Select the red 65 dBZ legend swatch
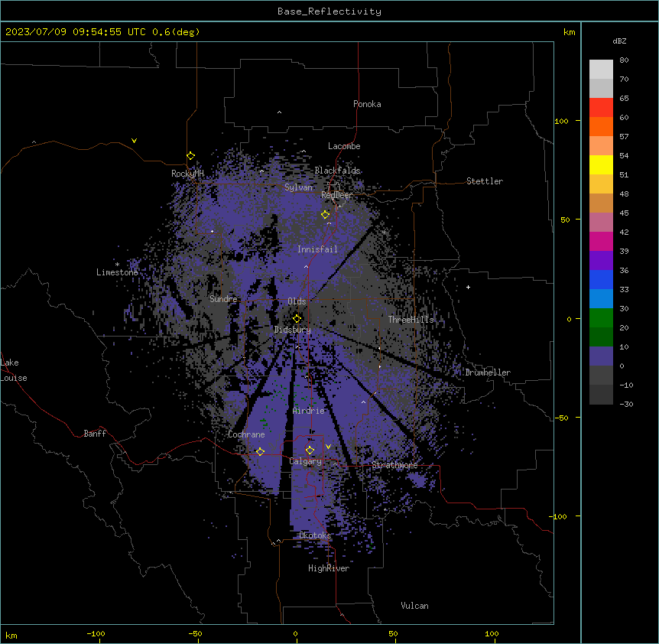Image resolution: width=659 pixels, height=644 pixels. (x=601, y=108)
